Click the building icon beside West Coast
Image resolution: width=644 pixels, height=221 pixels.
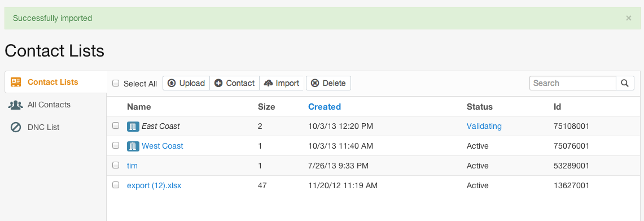(133, 146)
